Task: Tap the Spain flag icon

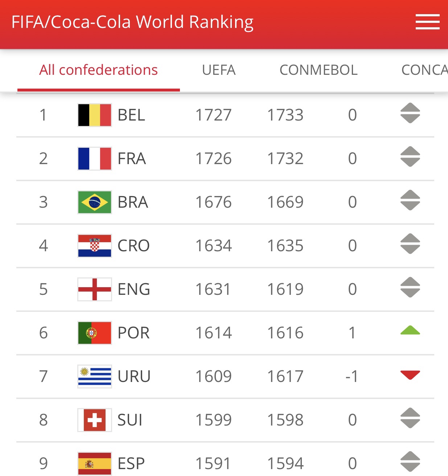Action: (95, 464)
